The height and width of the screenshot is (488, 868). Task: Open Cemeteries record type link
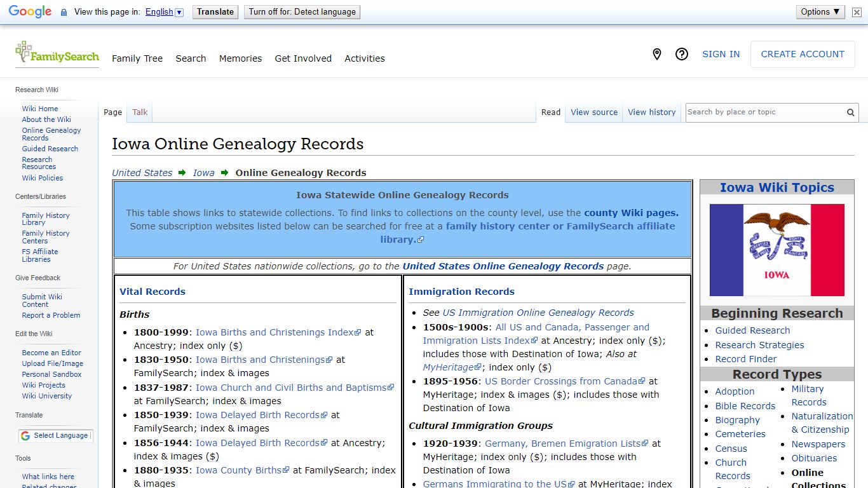[740, 434]
